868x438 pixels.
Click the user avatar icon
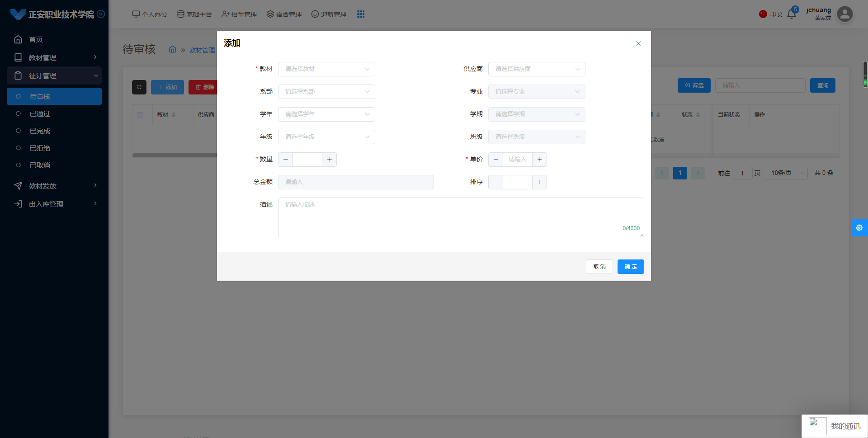844,14
